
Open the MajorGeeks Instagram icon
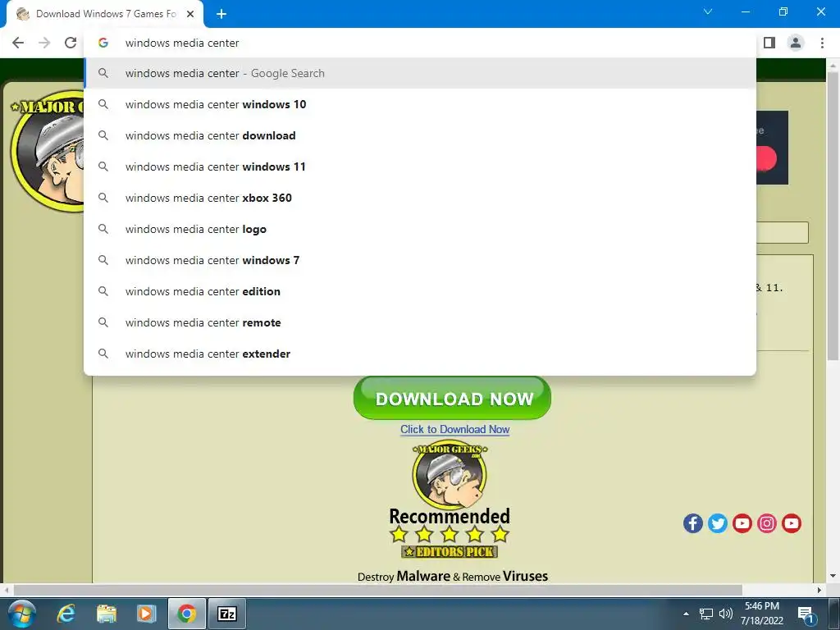pyautogui.click(x=767, y=523)
